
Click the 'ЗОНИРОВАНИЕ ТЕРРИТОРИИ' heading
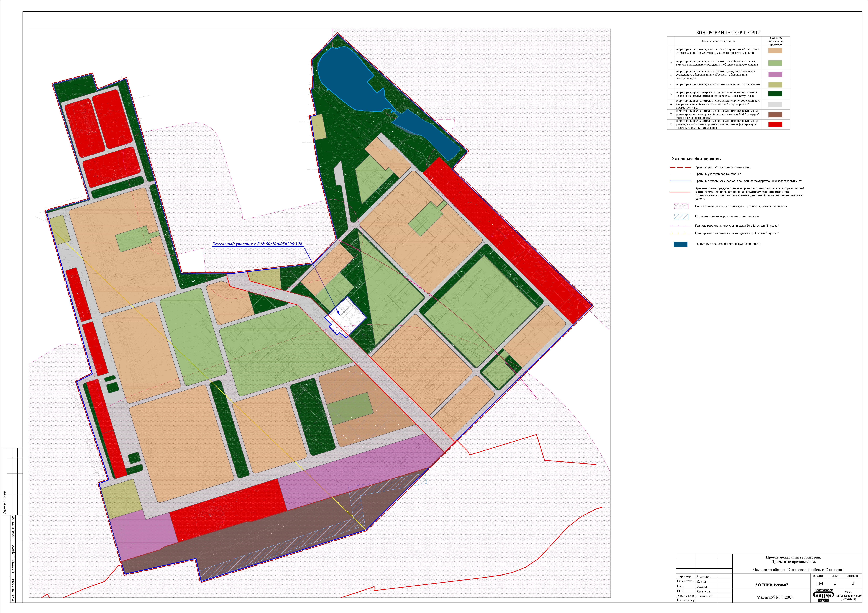pyautogui.click(x=728, y=32)
